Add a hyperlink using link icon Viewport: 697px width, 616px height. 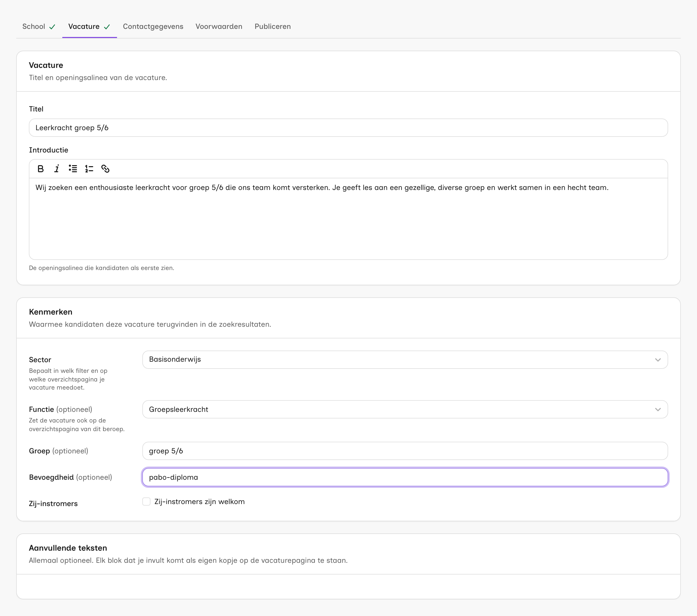point(105,169)
